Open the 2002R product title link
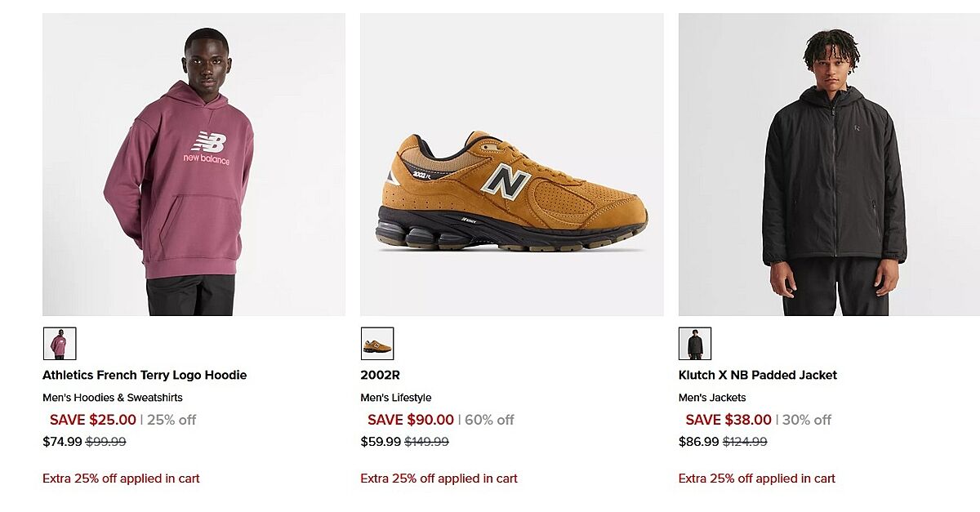The height and width of the screenshot is (512, 980). click(x=381, y=376)
